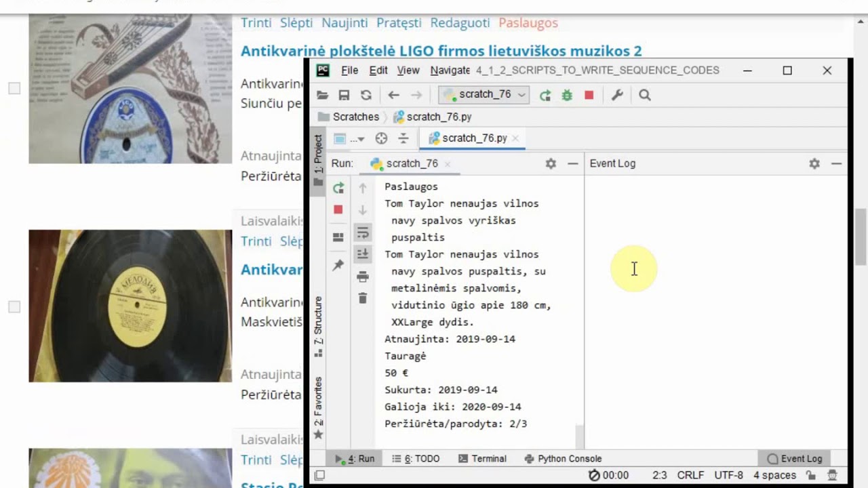Start debugging with the green bug icon
Viewport: 868px width, 488px height.
567,96
